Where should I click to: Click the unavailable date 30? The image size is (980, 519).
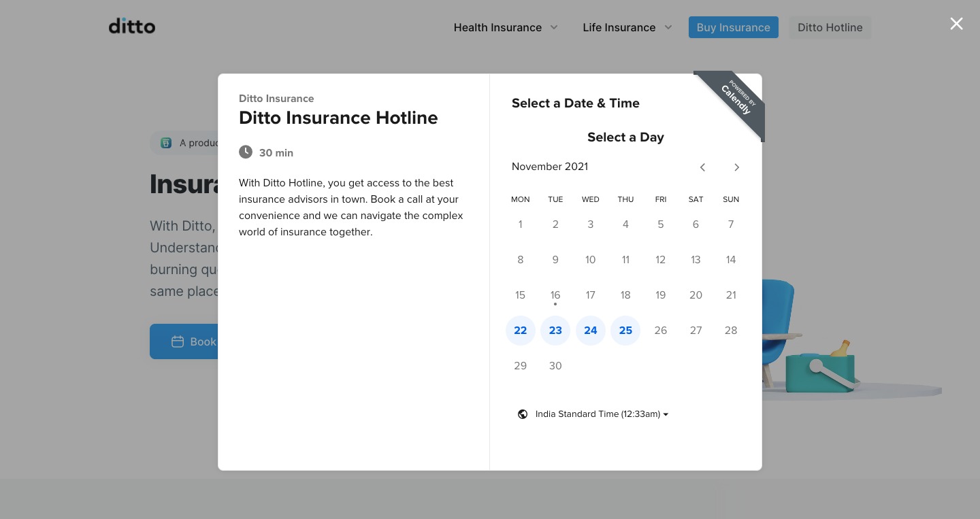point(555,366)
